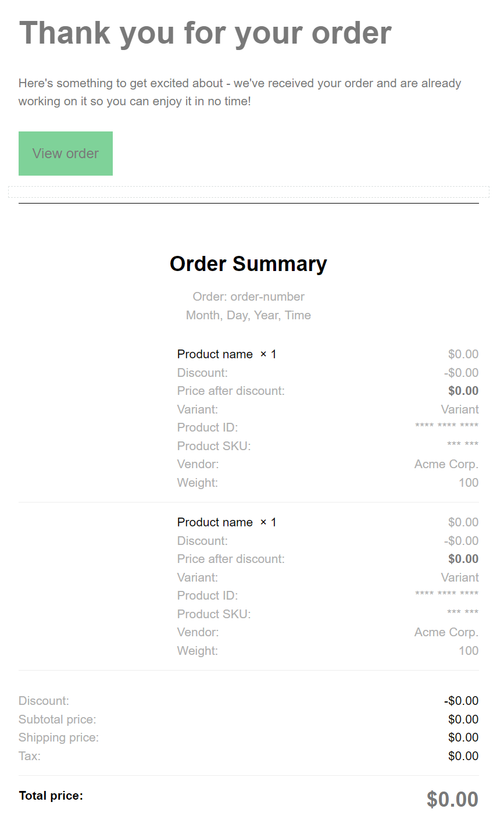Click the second product's masked Product SKU value
The image size is (504, 834).
pos(463,612)
